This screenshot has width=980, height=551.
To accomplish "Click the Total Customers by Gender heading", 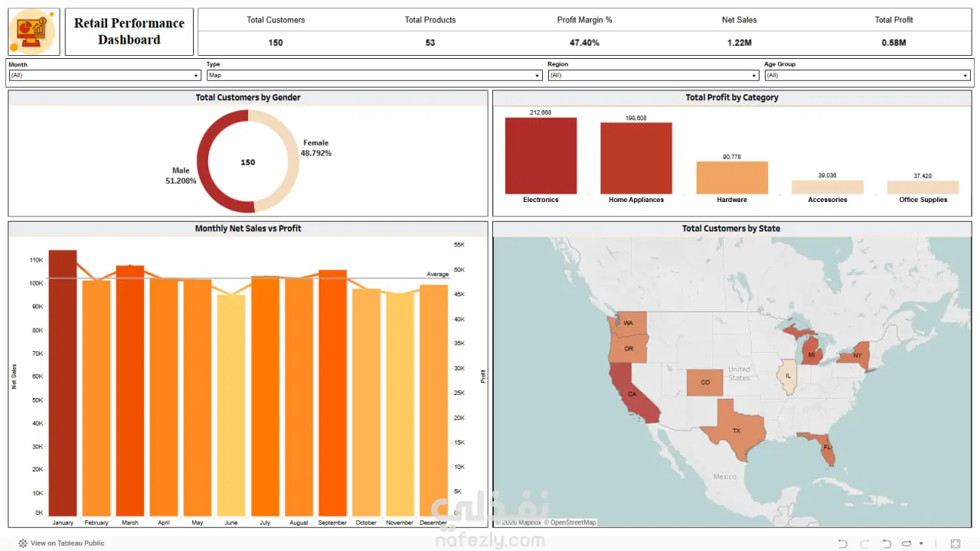I will point(248,97).
